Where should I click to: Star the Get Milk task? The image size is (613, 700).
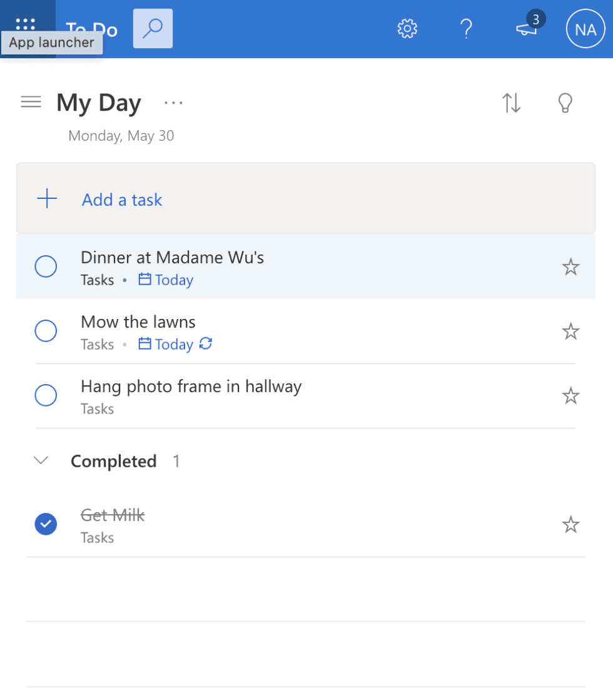[x=570, y=525]
